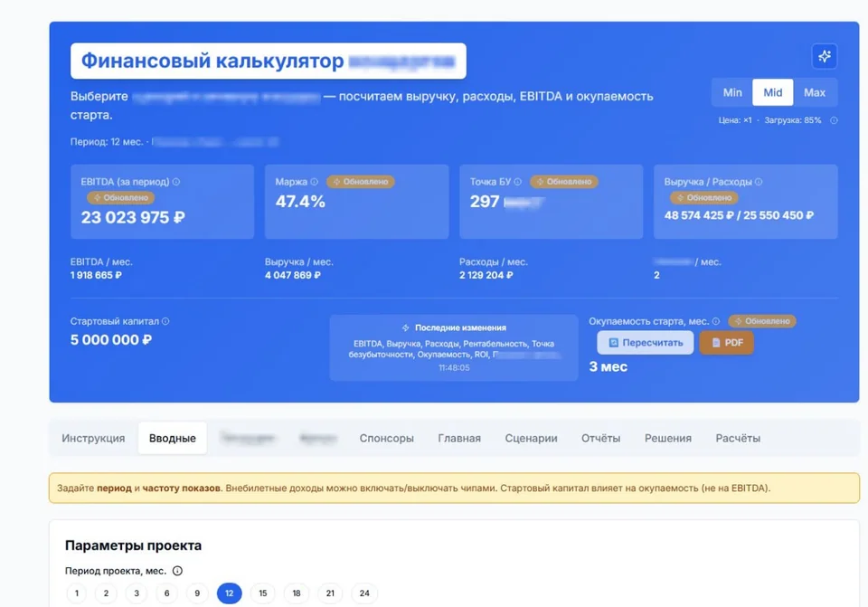868x607 pixels.
Task: Click the Параметры проекта heading
Action: (133, 545)
